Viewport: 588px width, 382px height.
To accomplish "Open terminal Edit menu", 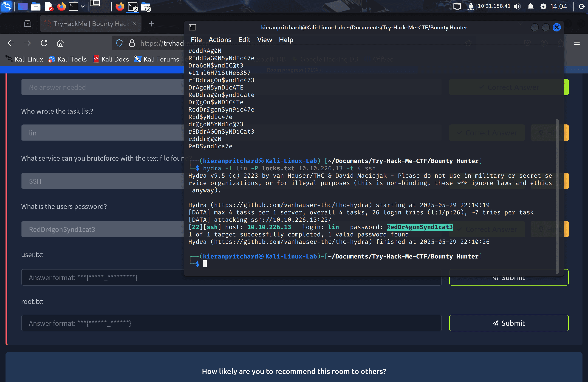I will 244,40.
